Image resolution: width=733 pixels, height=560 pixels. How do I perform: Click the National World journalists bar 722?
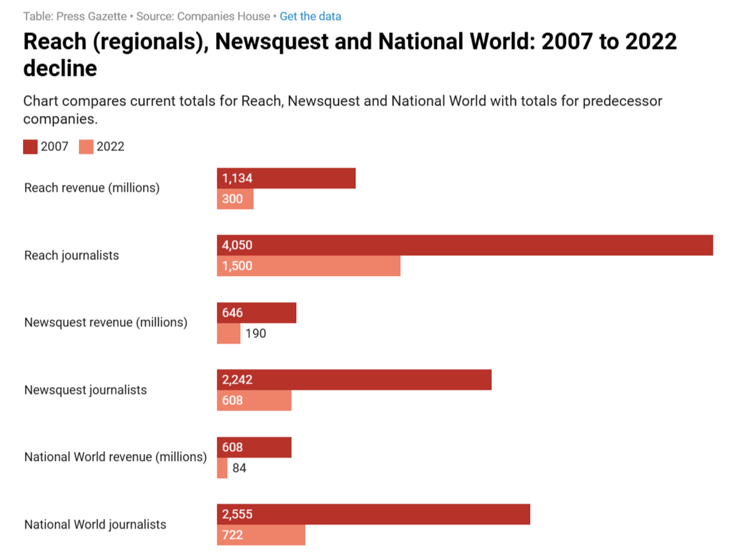[x=261, y=535]
